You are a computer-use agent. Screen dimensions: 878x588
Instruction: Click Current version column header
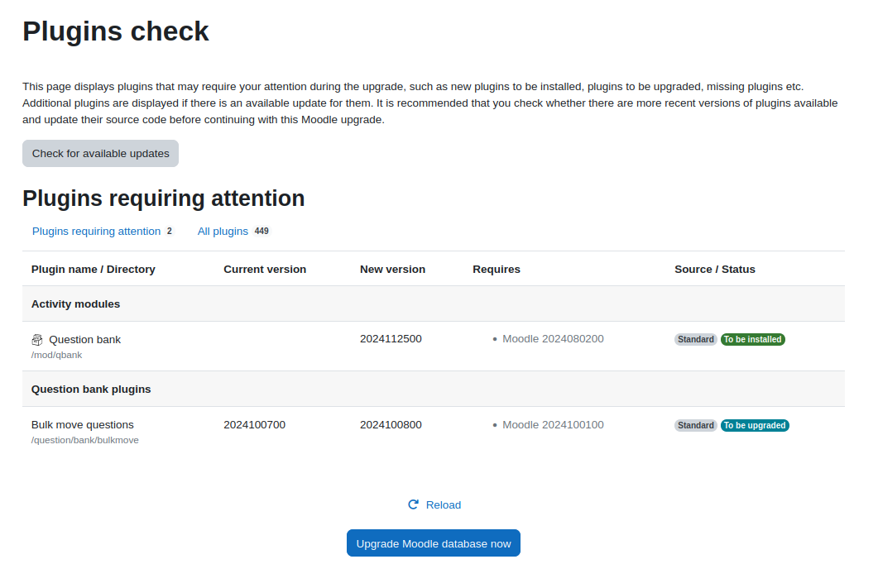pyautogui.click(x=265, y=269)
